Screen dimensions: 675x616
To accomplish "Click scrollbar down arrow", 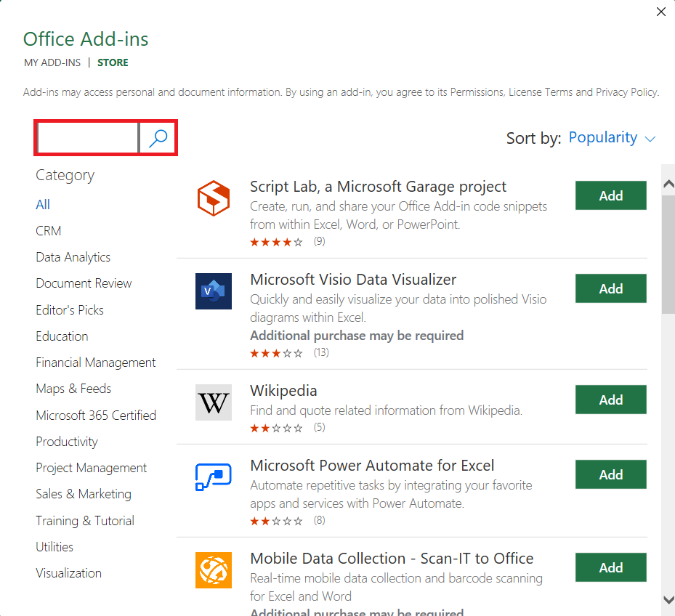I will pos(668,599).
